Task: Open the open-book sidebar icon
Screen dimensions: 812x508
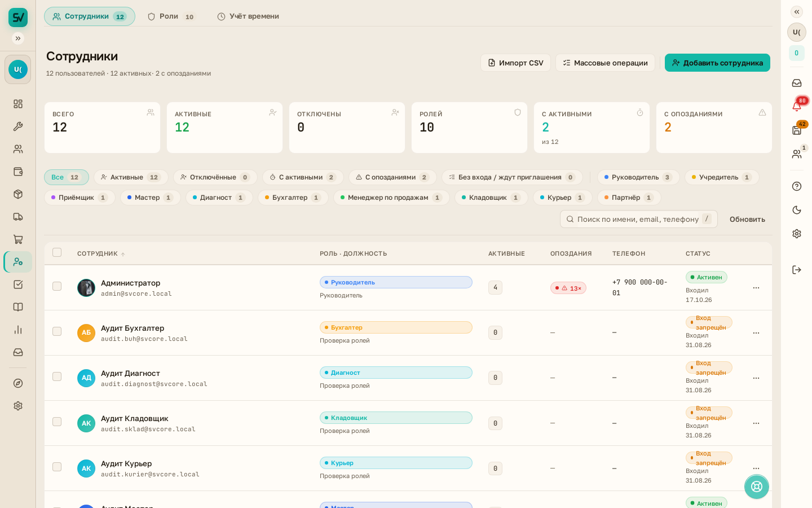Action: pos(18,307)
